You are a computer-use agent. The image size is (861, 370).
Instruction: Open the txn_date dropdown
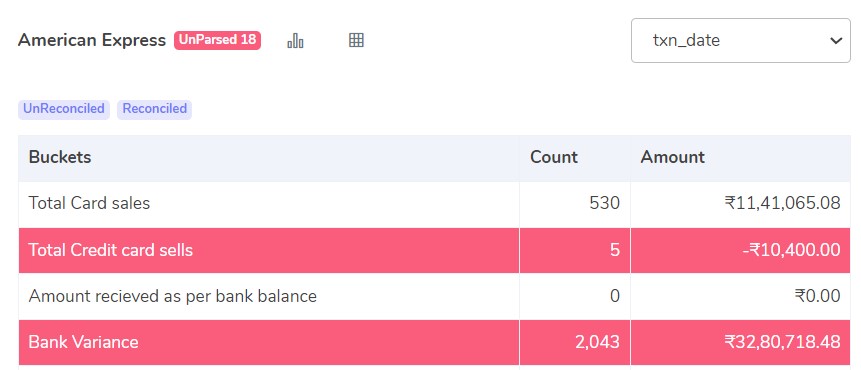[x=741, y=40]
